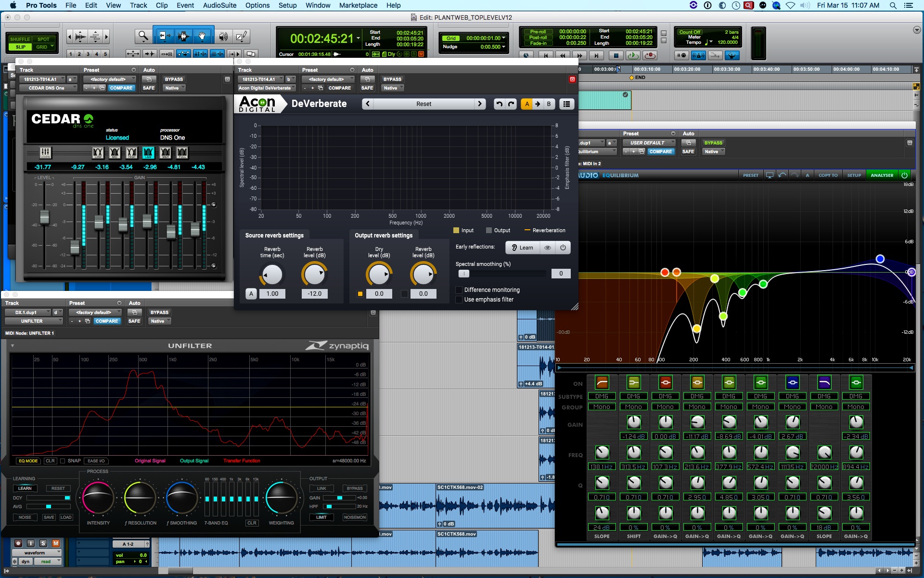This screenshot has width=924, height=578.
Task: Open the Grid value dropdown
Action: pos(503,38)
